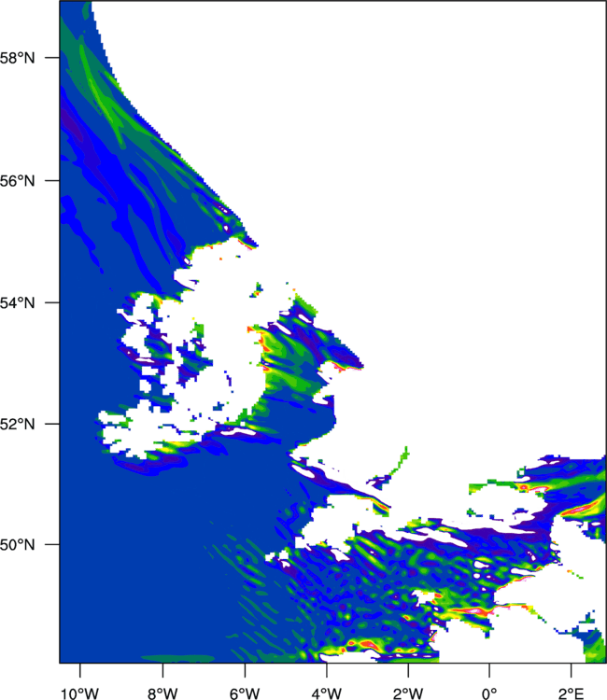607x700 pixels.
Task: Click the 4°W longitude label
Action: (327, 693)
